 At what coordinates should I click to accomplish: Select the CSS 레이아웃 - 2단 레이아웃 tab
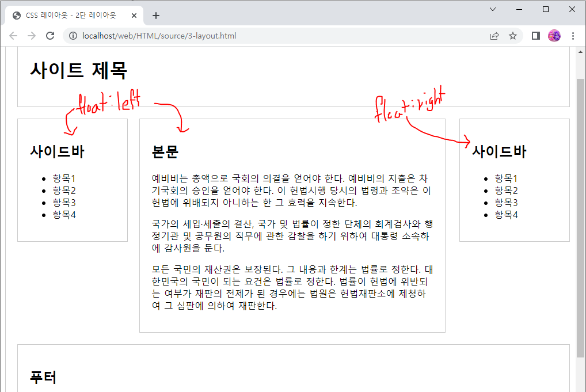[74, 16]
